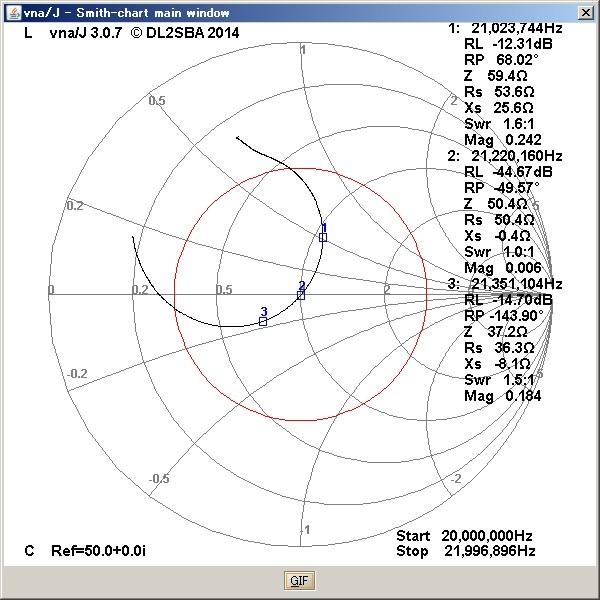The image size is (600, 600).
Task: Select marker 1 square on the trace
Action: pos(323,237)
